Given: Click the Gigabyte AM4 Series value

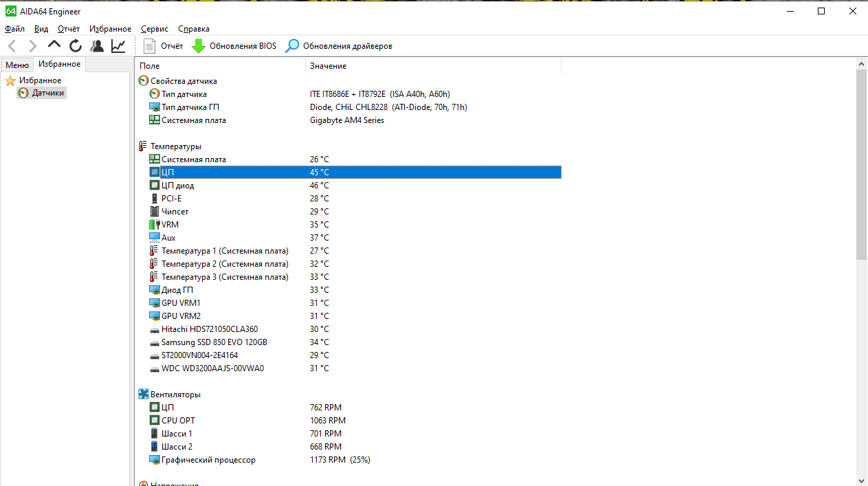Looking at the screenshot, I should 347,120.
